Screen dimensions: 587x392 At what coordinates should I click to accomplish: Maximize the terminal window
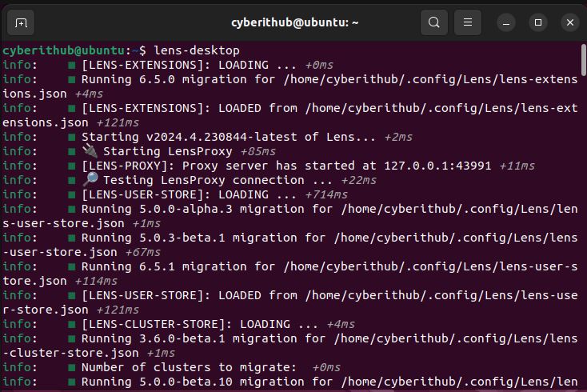538,22
